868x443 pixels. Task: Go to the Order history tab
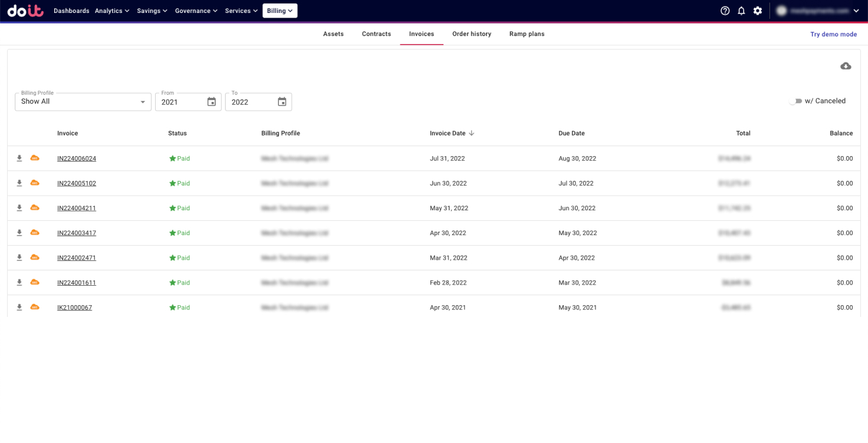coord(471,34)
